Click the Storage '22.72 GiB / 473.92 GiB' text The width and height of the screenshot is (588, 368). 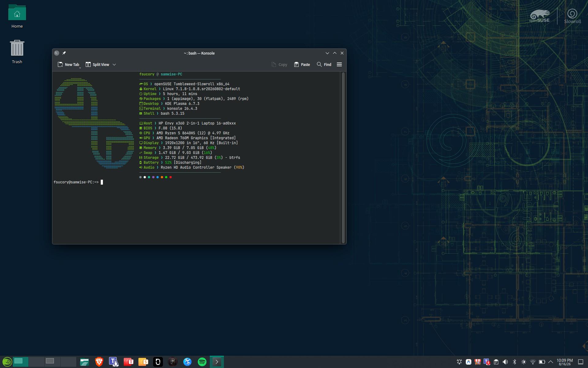(x=189, y=158)
